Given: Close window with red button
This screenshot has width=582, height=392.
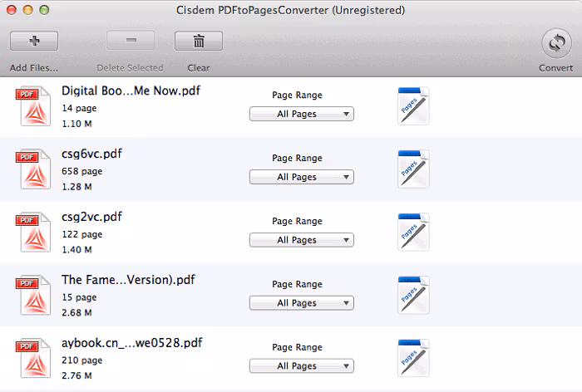Looking at the screenshot, I should pos(12,10).
